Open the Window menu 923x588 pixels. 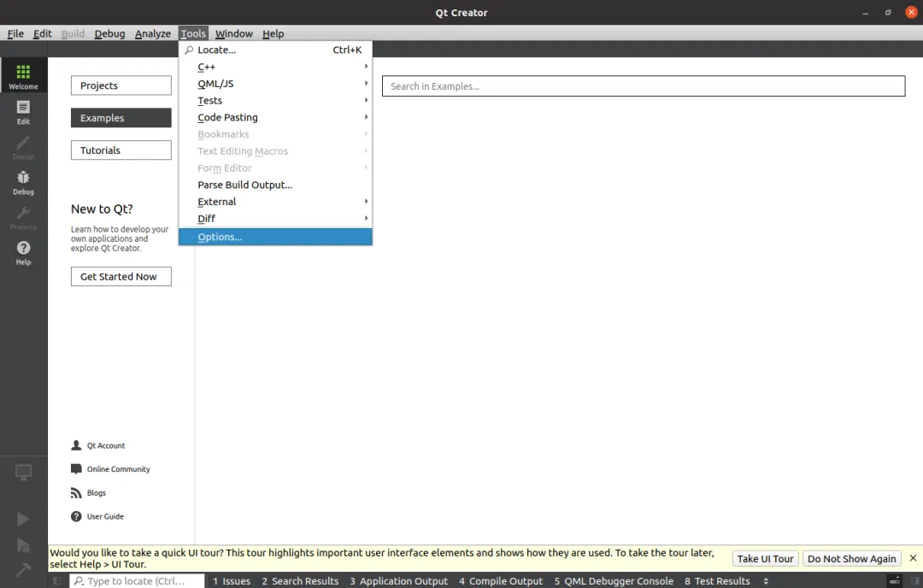[233, 33]
